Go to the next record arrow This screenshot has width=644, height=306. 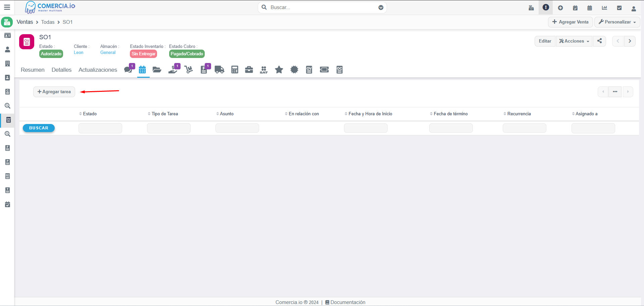[x=630, y=41]
